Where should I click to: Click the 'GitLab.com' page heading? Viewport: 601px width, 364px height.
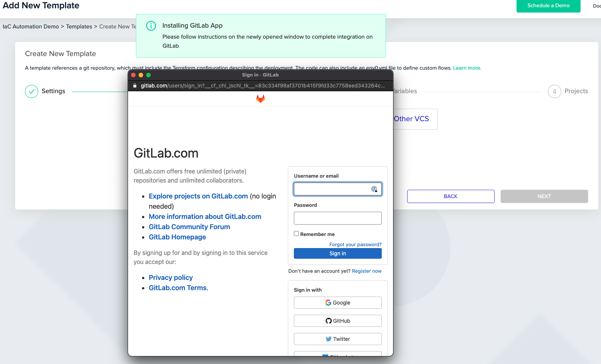coord(166,153)
